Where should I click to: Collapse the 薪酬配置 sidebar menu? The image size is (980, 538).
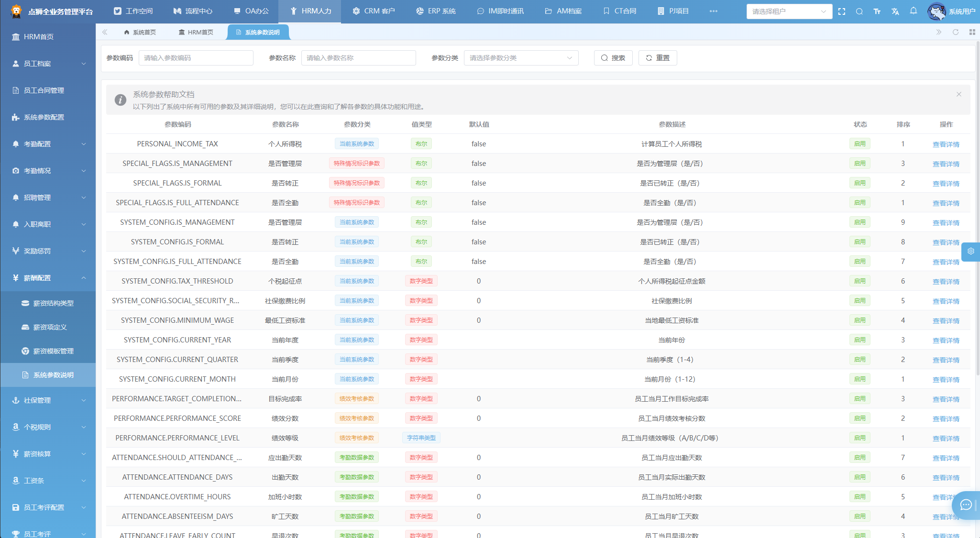tap(48, 278)
